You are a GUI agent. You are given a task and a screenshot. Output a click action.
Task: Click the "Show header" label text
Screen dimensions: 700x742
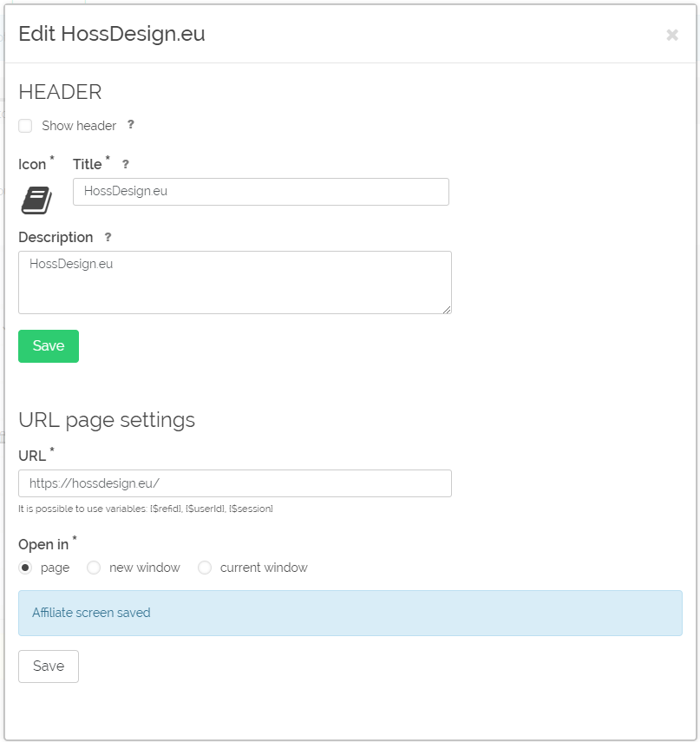[79, 126]
